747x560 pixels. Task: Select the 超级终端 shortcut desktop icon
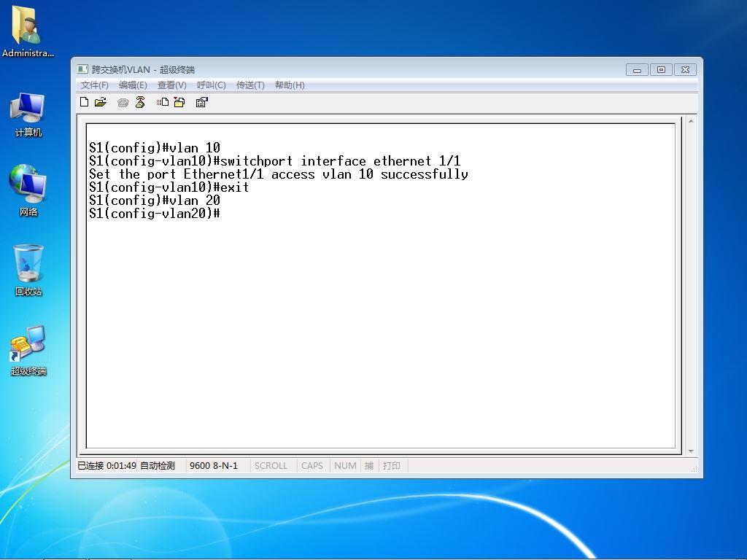(28, 351)
